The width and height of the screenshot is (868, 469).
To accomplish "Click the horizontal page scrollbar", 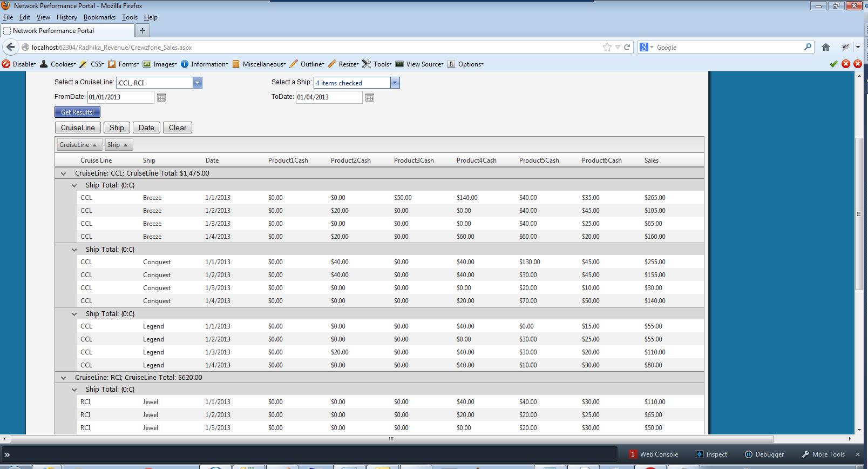I will [391, 439].
